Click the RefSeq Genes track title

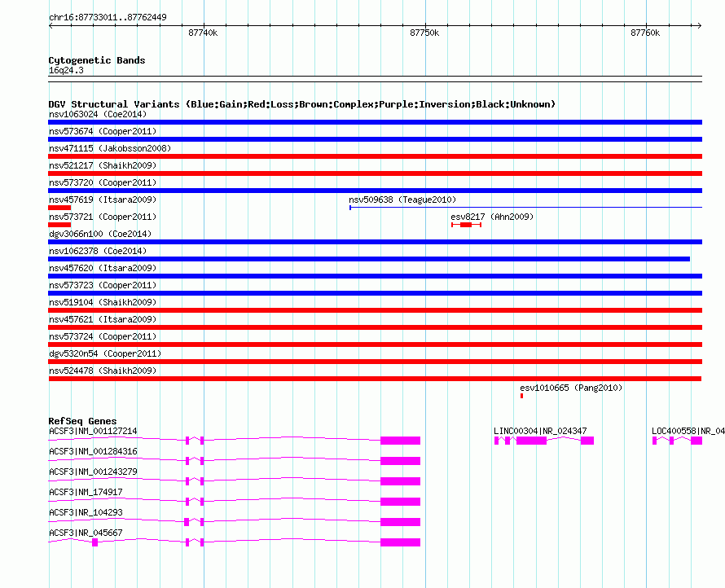(83, 421)
